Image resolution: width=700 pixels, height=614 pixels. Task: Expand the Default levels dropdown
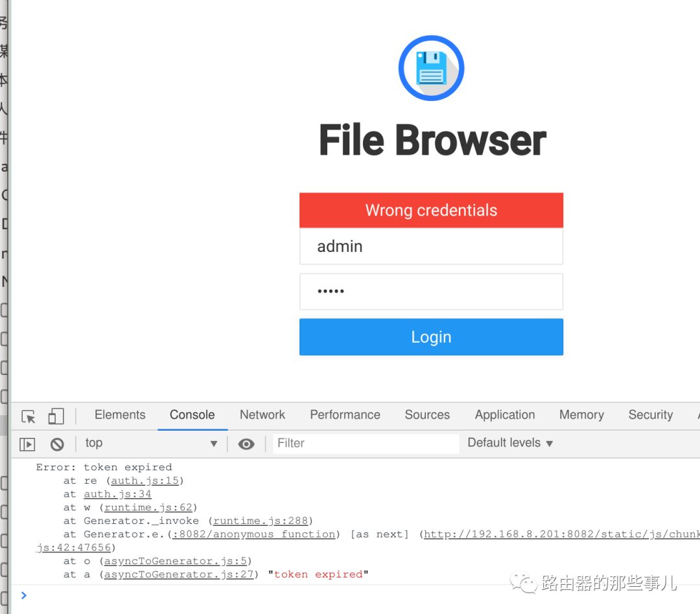510,442
